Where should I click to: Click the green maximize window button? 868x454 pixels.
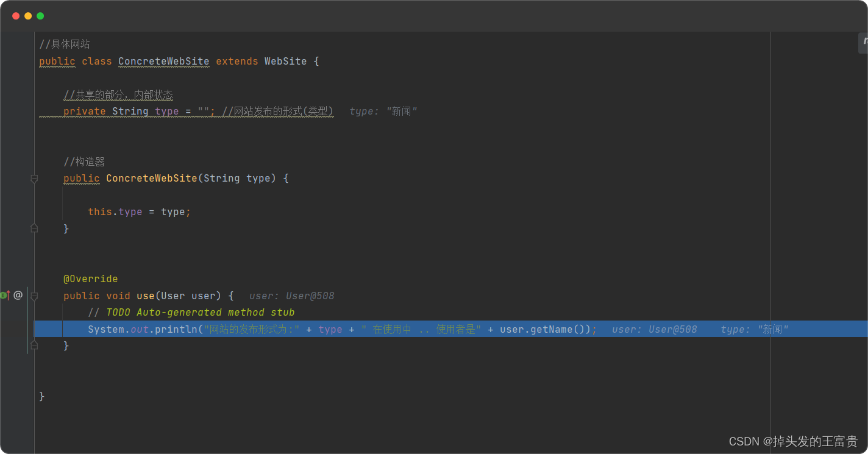(x=40, y=16)
